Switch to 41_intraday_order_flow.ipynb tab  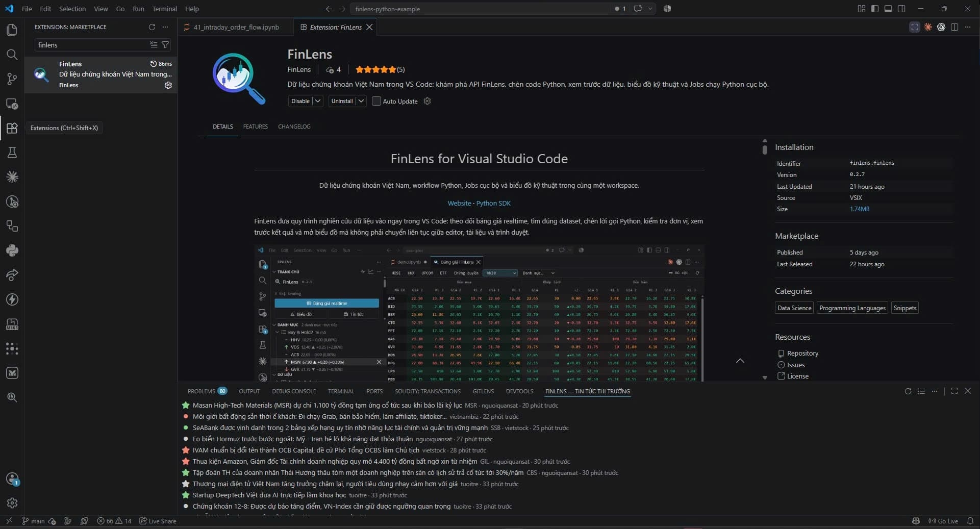click(236, 27)
